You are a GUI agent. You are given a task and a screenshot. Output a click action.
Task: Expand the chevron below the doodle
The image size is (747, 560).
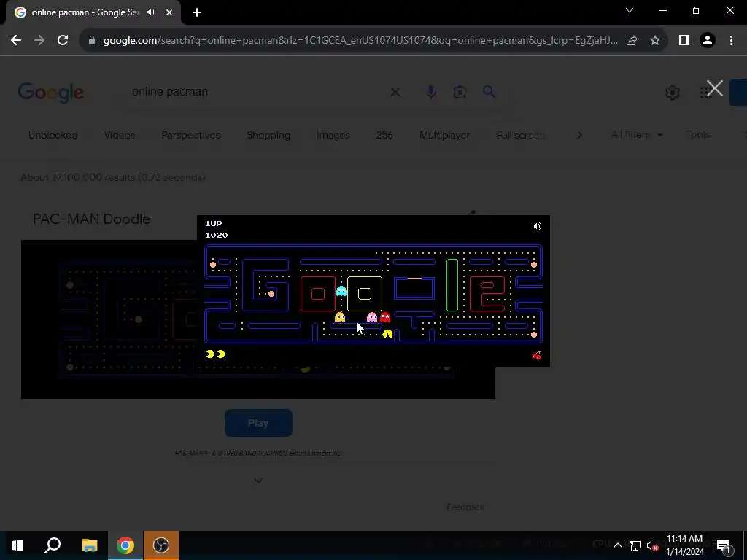258,481
